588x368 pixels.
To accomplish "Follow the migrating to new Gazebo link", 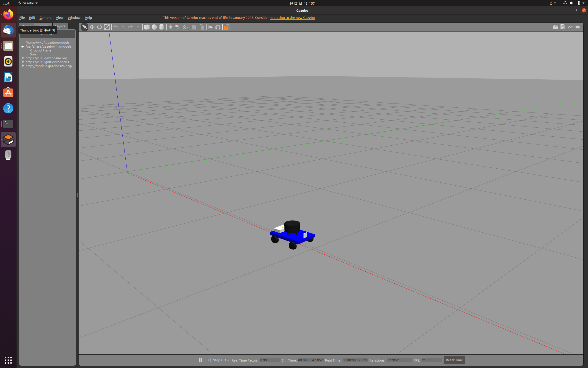I will 292,17.
